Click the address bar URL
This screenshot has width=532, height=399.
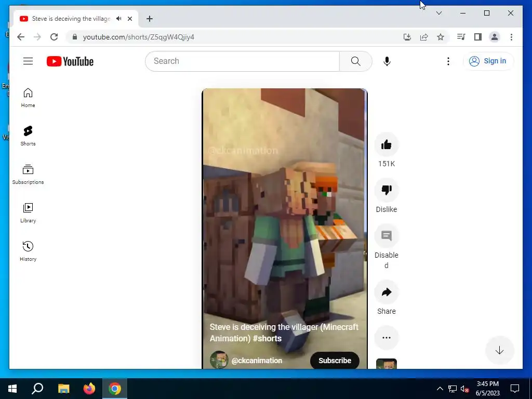click(138, 37)
